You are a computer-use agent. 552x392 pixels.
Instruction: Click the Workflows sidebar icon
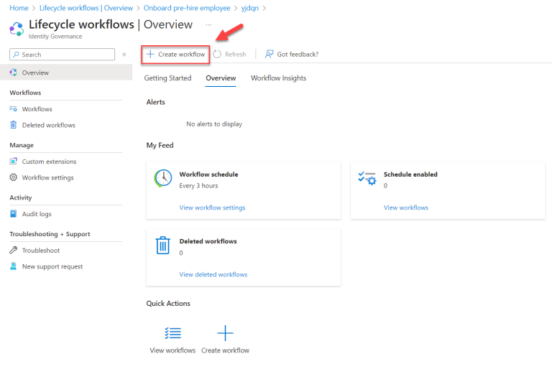14,108
